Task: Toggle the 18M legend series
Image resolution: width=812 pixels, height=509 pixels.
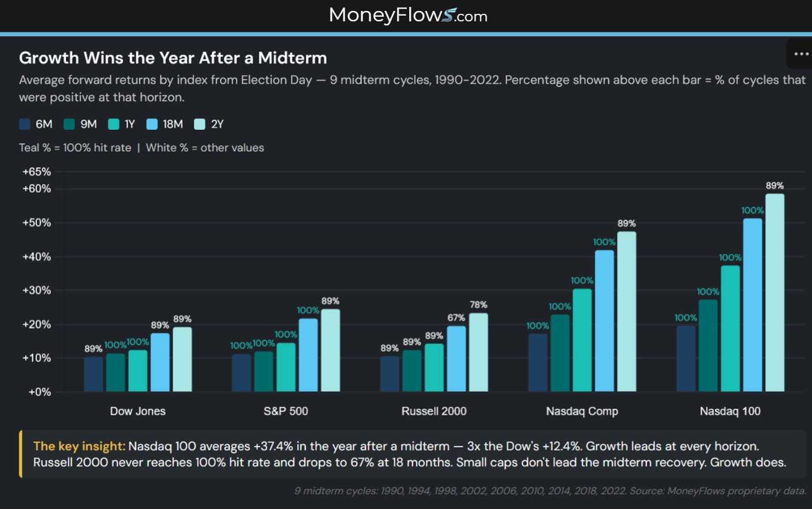Action: pyautogui.click(x=165, y=124)
